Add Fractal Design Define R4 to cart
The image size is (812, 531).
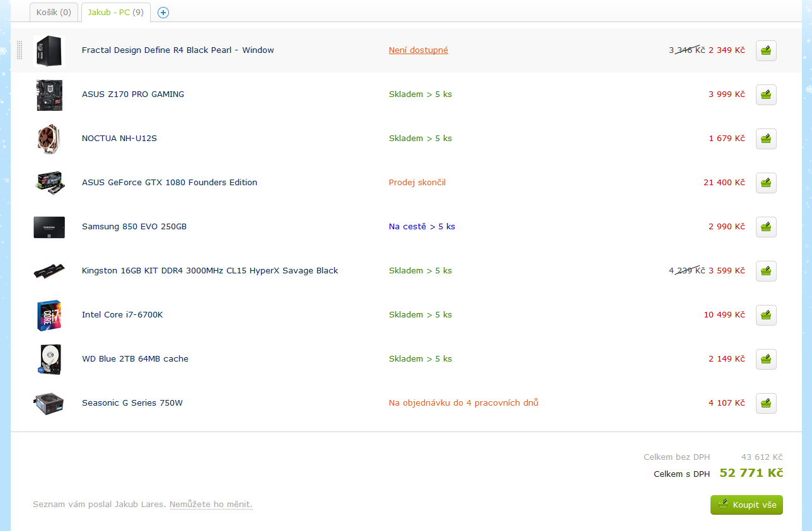point(766,50)
